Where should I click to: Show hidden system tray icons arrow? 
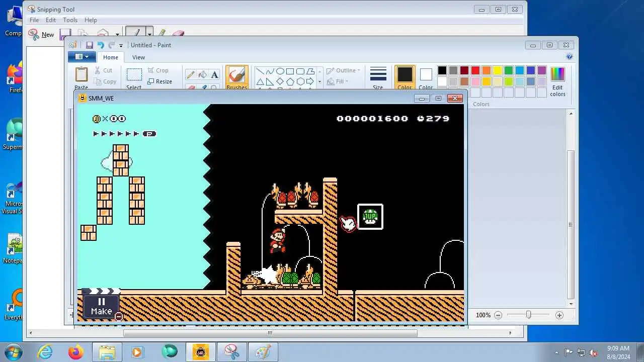pyautogui.click(x=556, y=352)
